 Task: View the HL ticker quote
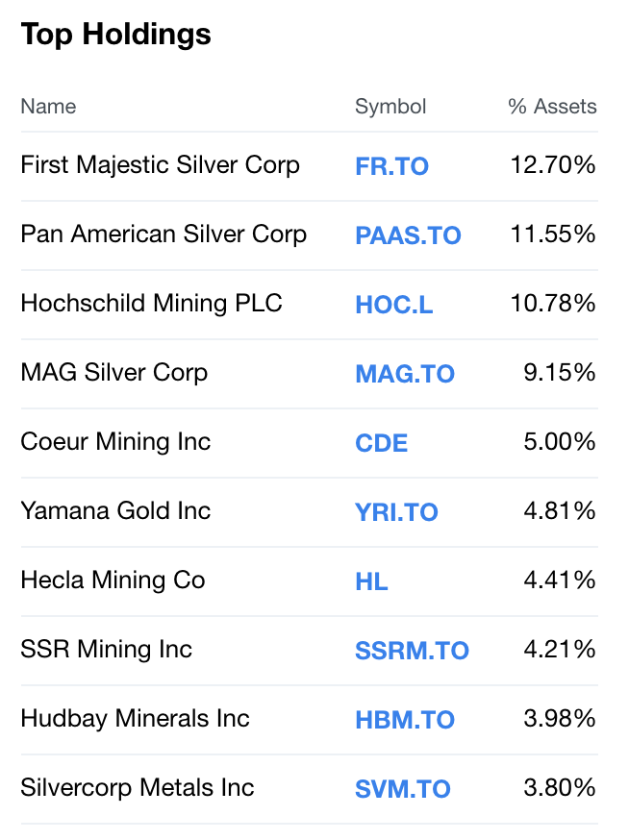[x=371, y=581]
